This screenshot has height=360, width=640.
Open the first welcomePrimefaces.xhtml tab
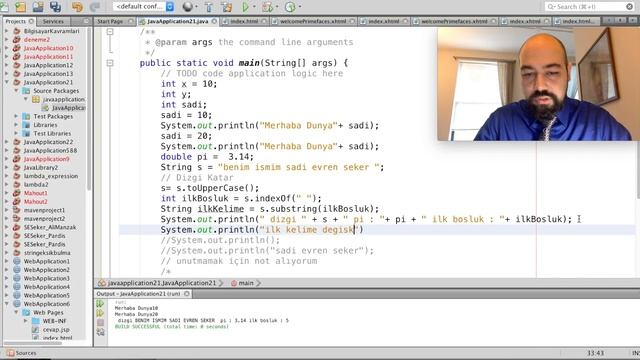(x=312, y=21)
